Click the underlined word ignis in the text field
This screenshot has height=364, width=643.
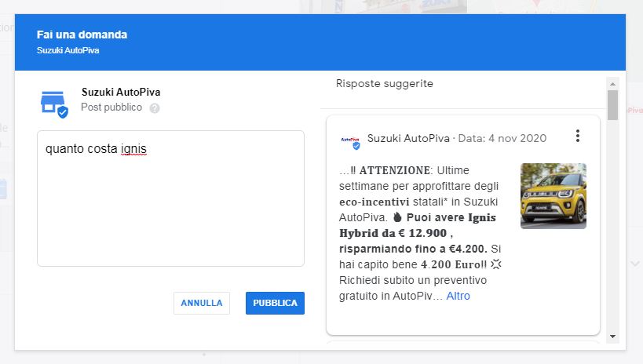click(133, 148)
